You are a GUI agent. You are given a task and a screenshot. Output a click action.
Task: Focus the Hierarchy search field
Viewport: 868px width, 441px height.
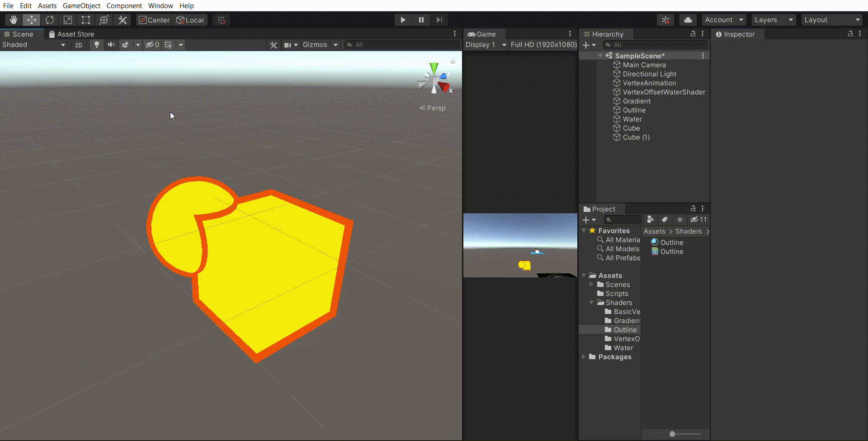(656, 45)
